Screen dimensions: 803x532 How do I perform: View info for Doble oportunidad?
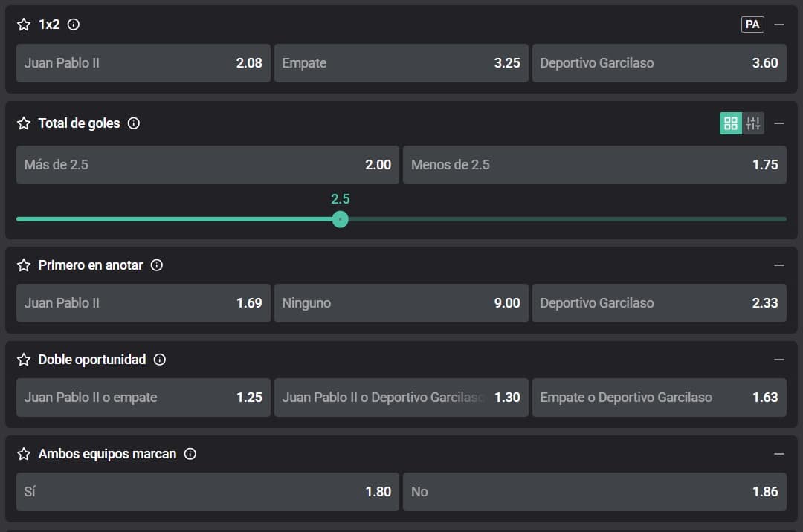pos(160,360)
